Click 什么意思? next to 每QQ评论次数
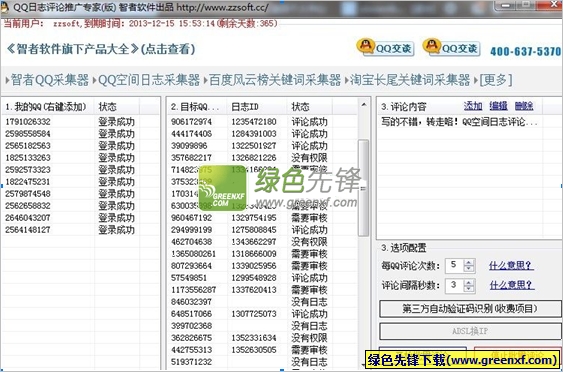The image size is (563, 372). coord(511,266)
